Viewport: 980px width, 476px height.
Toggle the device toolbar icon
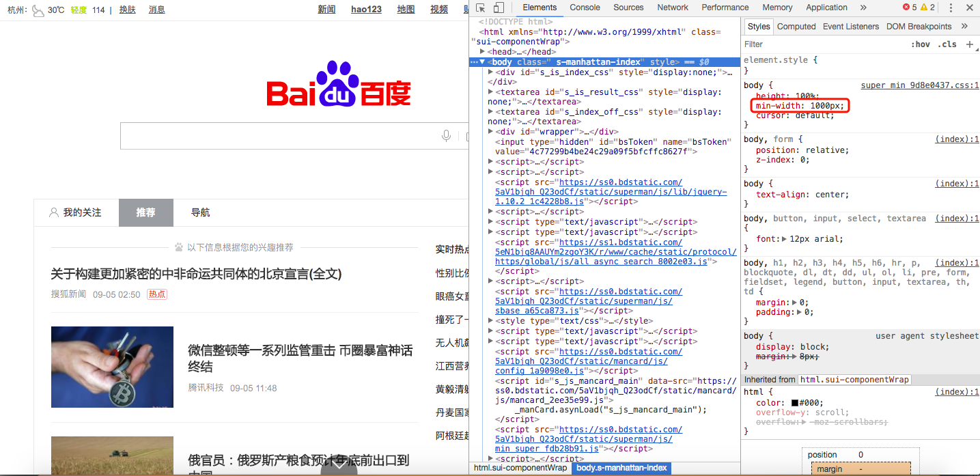(x=499, y=8)
